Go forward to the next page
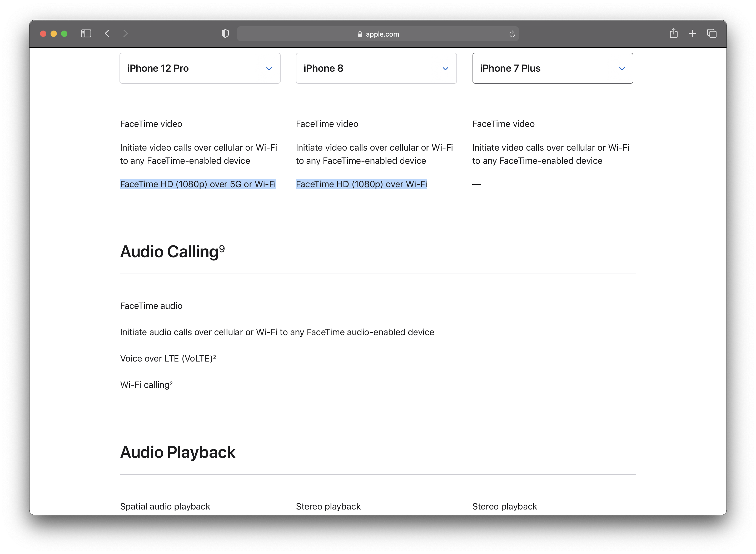The image size is (756, 554). pyautogui.click(x=125, y=33)
